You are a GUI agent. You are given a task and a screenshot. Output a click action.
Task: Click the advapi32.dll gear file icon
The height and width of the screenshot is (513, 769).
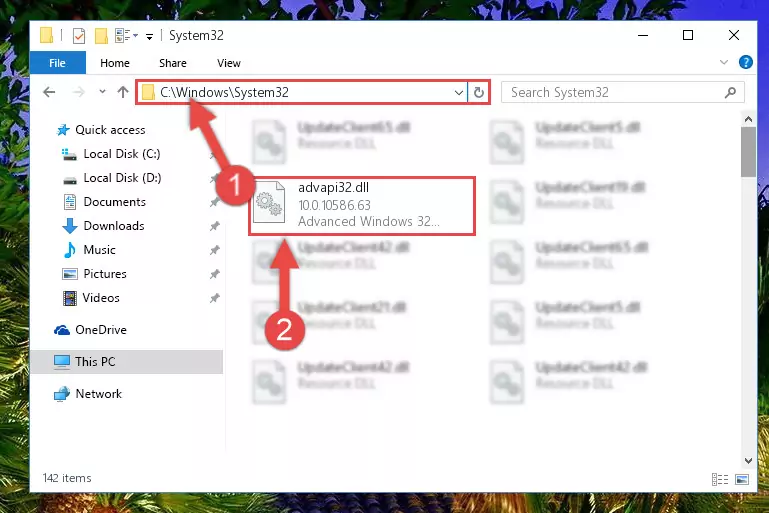coord(269,202)
